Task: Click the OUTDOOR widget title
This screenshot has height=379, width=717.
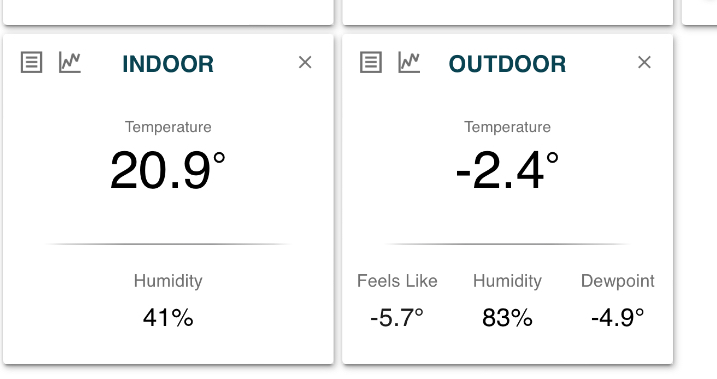Action: click(x=507, y=64)
